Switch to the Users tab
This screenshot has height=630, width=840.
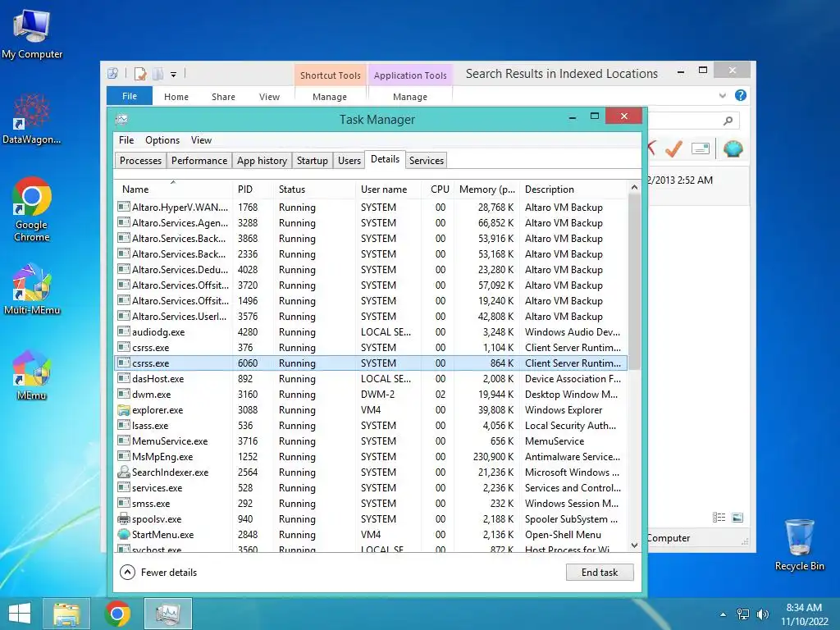click(349, 161)
